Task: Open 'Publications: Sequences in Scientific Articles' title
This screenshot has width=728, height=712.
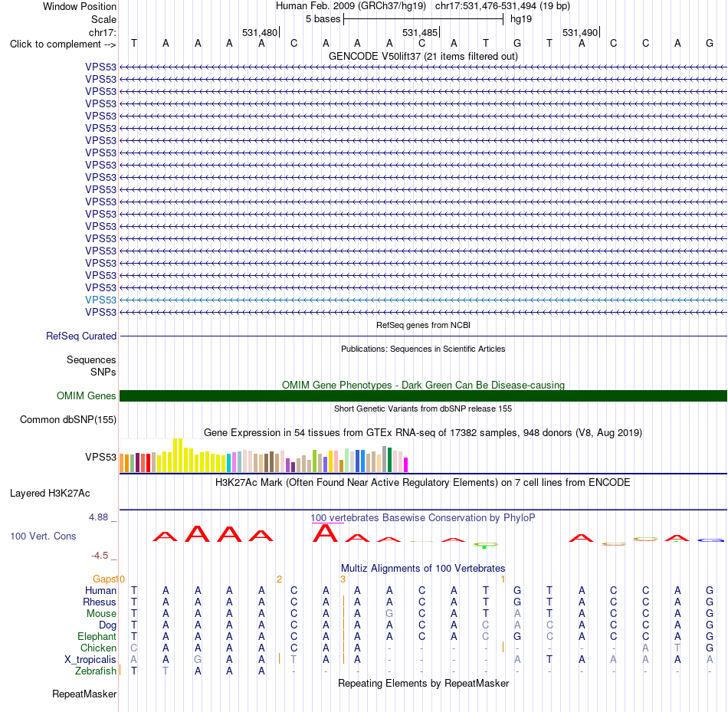Action: coord(423,349)
